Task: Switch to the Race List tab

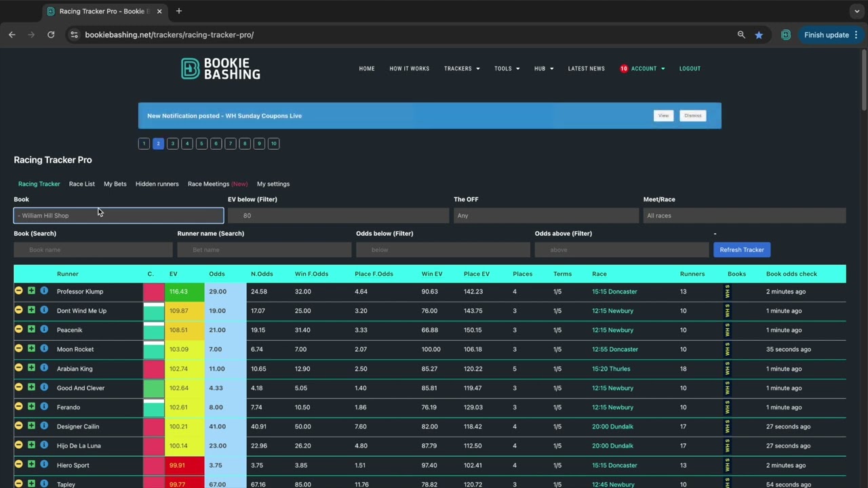Action: [x=81, y=184]
